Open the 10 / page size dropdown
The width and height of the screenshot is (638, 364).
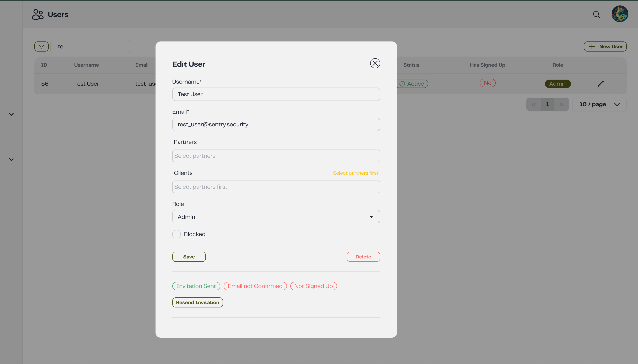(x=599, y=105)
